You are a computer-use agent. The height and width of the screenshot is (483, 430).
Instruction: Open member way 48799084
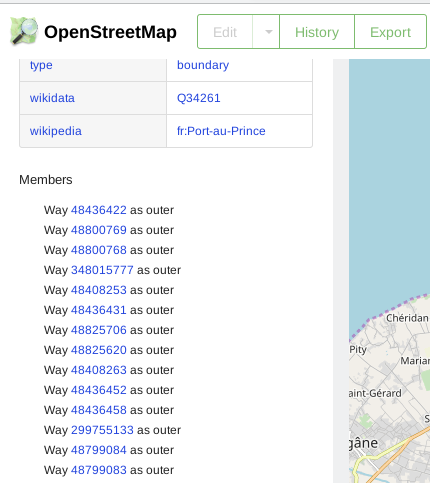pyautogui.click(x=99, y=450)
